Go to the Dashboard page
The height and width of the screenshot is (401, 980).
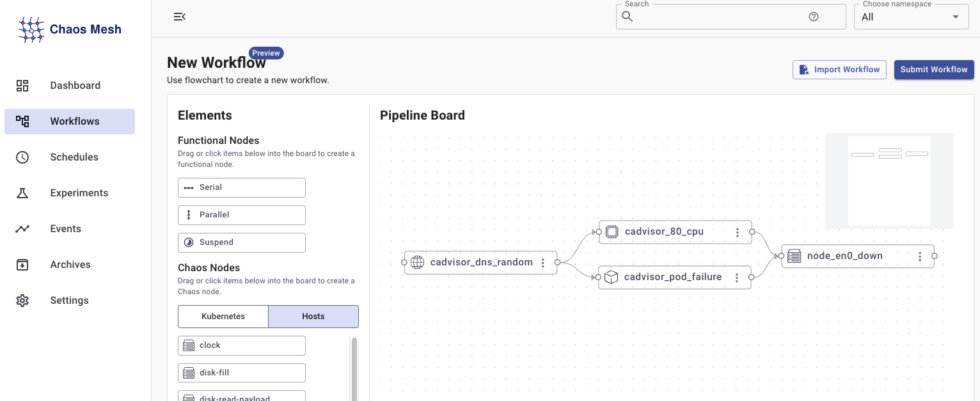75,86
